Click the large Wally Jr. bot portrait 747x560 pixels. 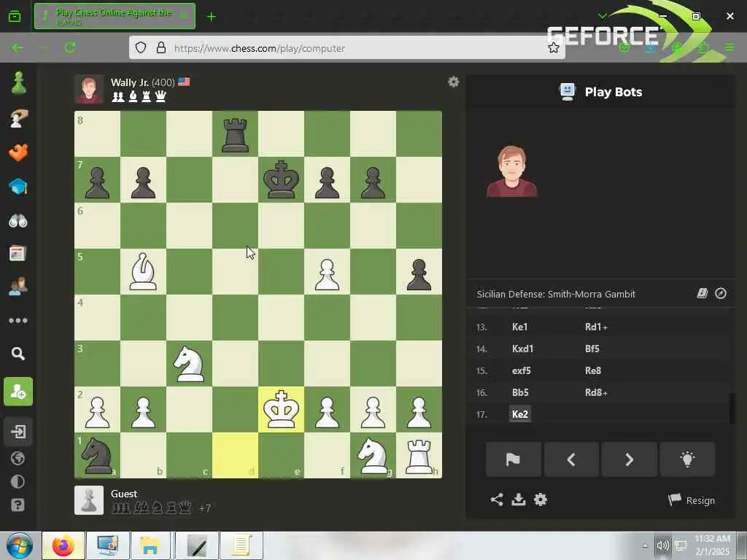tap(512, 171)
